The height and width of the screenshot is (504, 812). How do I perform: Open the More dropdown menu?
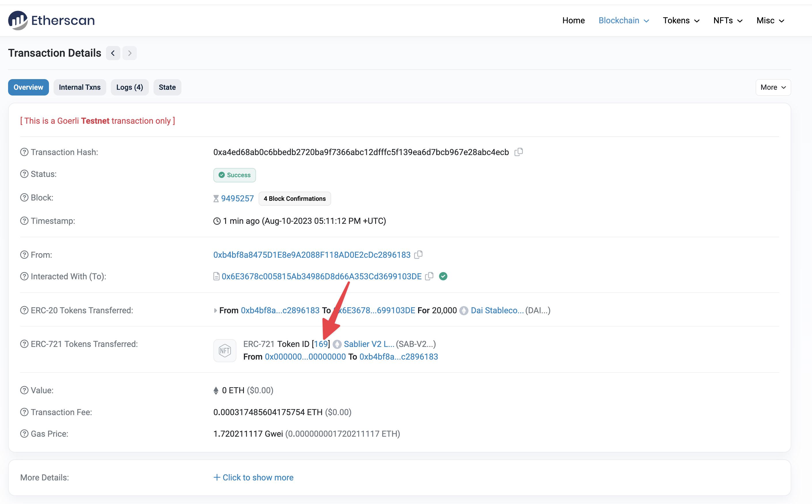pos(773,87)
